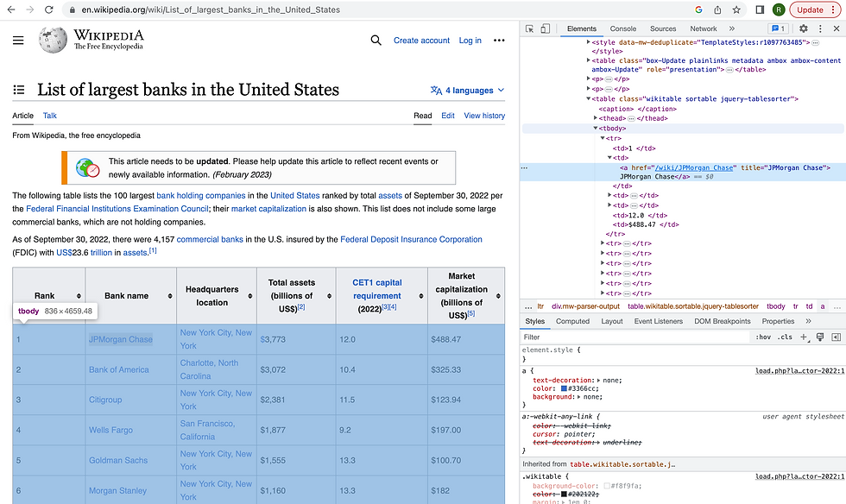Open the CET1 capital requirement header link
The height and width of the screenshot is (504, 846).
tap(377, 289)
